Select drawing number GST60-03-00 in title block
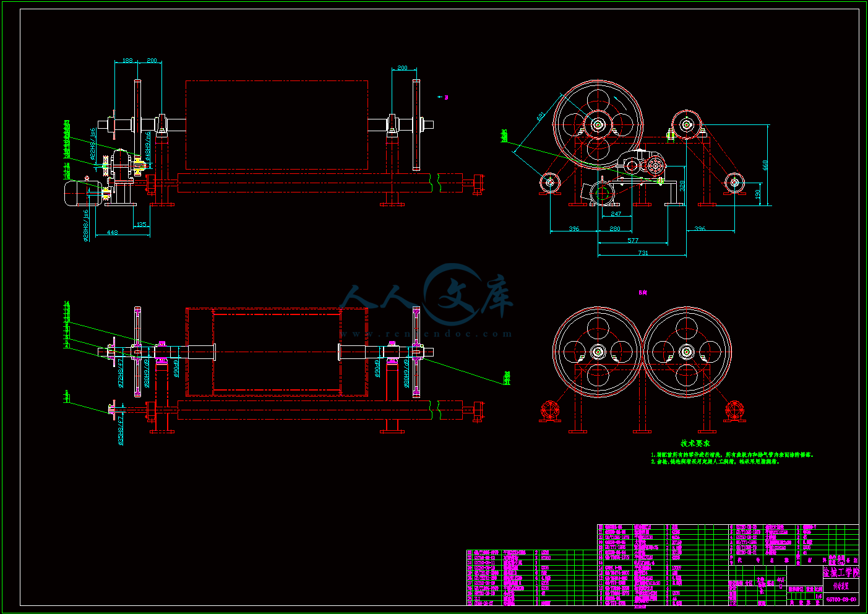 point(841,600)
